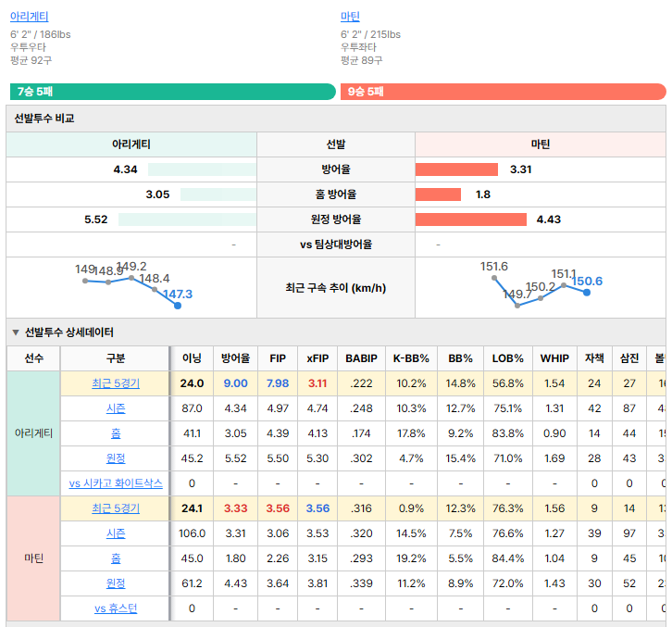
Task: Open 마틴's 최근 5경기 link
Action: [116, 508]
